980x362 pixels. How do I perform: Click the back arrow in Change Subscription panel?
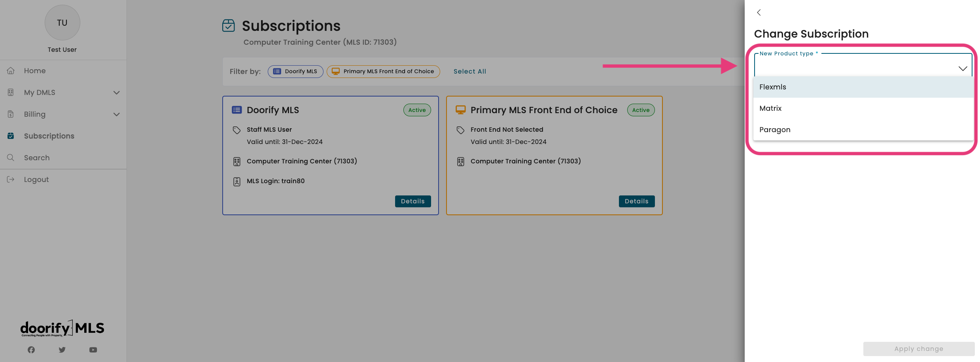coord(759,13)
